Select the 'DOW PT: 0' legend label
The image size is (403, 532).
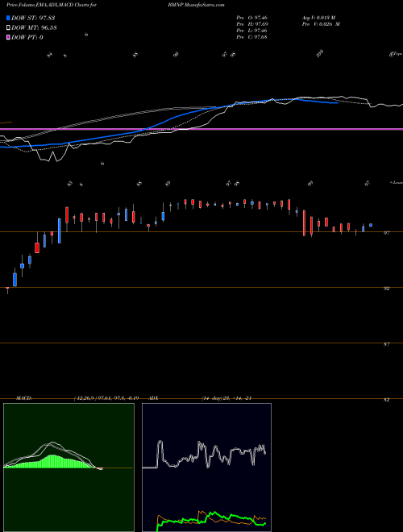tap(27, 37)
